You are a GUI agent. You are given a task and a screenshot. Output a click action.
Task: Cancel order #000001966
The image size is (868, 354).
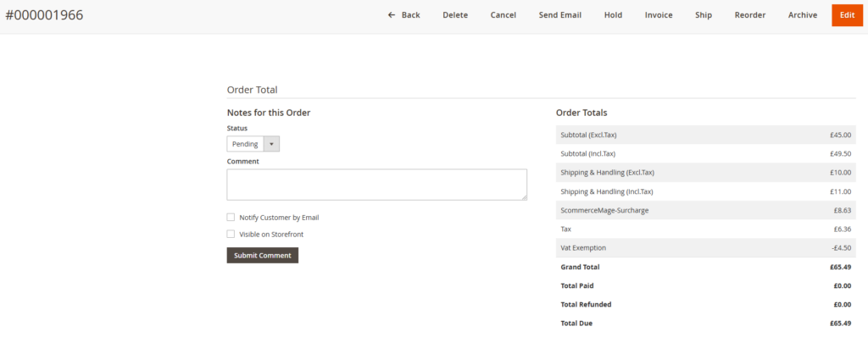[x=504, y=15]
